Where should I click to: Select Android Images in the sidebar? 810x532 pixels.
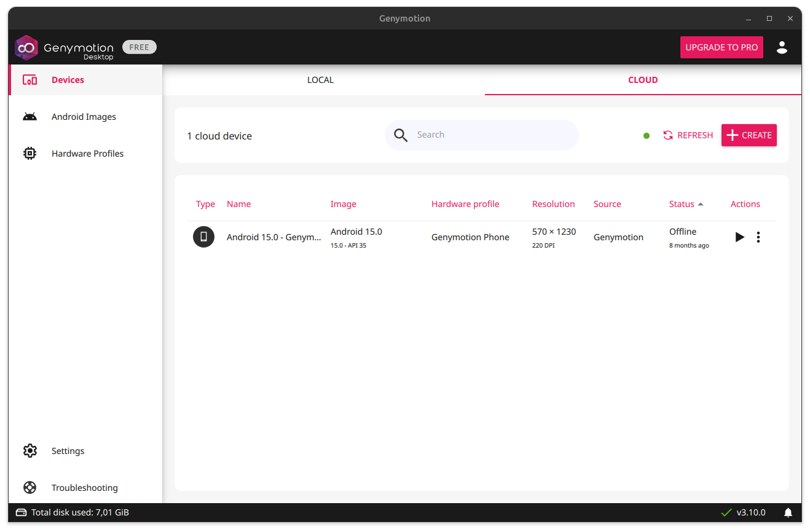point(84,117)
